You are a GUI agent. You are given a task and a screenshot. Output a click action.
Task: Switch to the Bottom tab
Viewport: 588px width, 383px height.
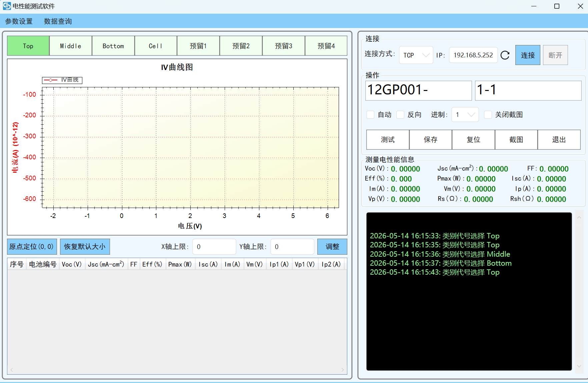pos(113,46)
